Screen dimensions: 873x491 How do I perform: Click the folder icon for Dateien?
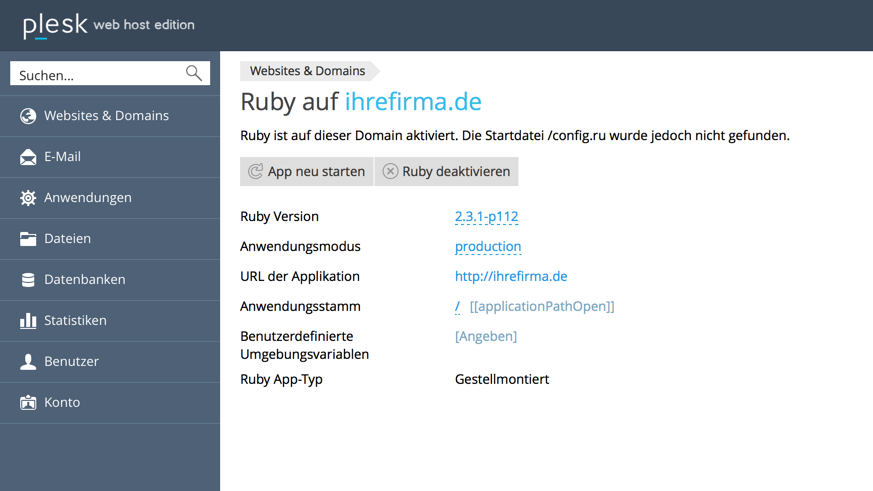click(28, 239)
